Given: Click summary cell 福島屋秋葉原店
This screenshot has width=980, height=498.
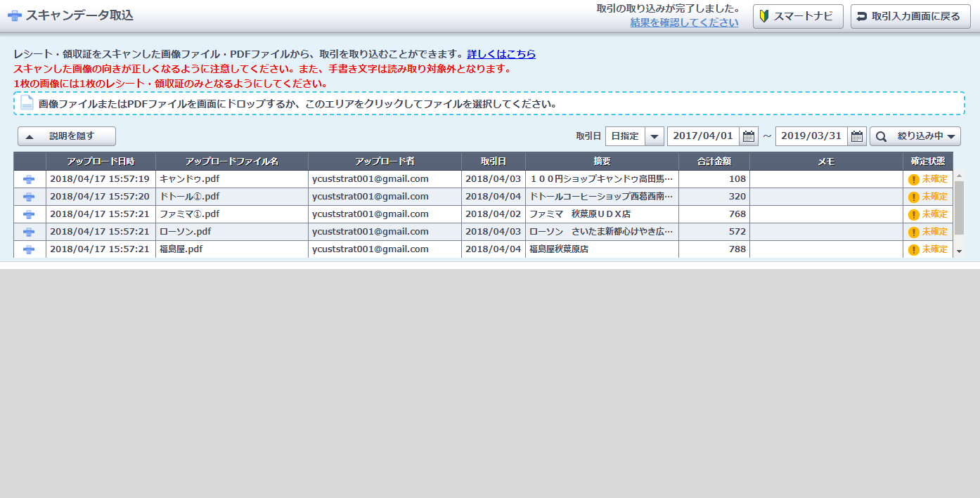Looking at the screenshot, I should tap(602, 249).
